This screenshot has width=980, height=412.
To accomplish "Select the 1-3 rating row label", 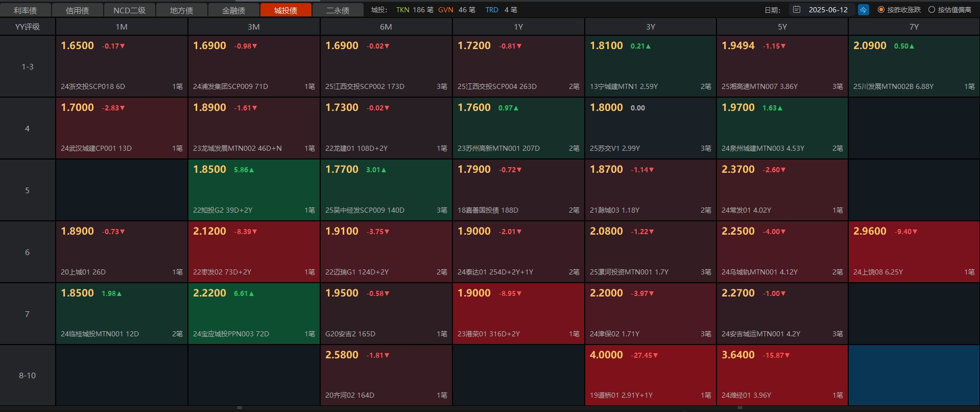I will tap(28, 66).
